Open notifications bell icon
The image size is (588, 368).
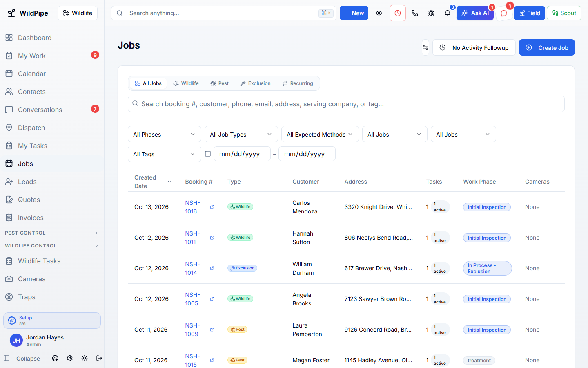[x=448, y=13]
